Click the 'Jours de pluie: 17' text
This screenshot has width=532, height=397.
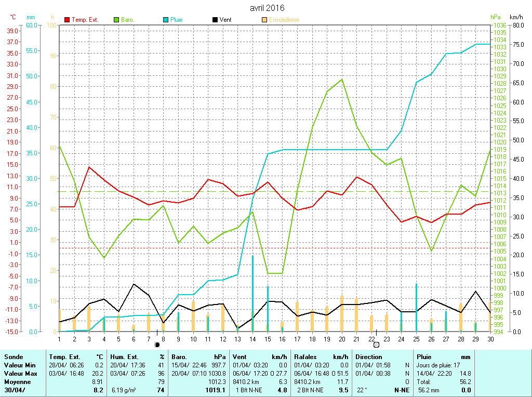438,365
